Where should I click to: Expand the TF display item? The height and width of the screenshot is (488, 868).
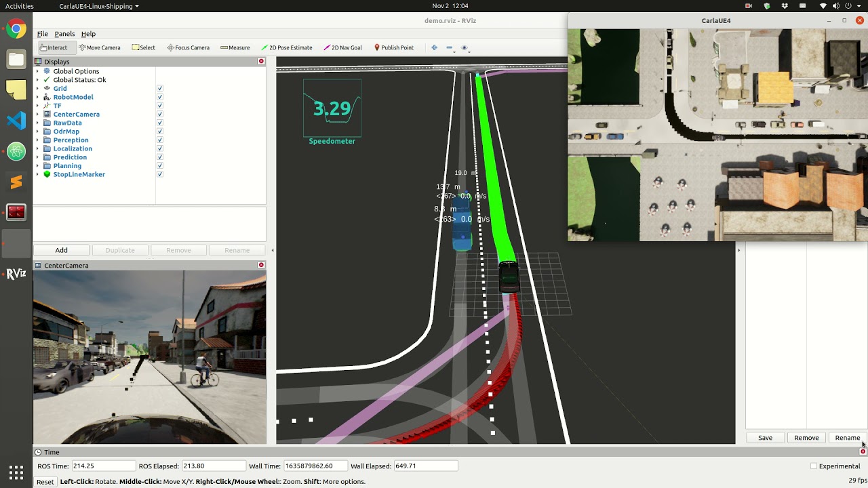pos(38,106)
